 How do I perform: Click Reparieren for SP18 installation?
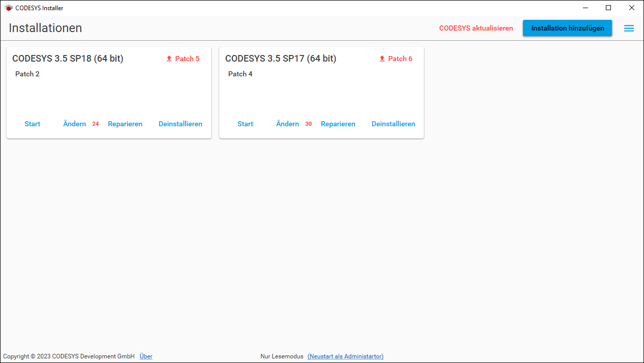pos(125,124)
